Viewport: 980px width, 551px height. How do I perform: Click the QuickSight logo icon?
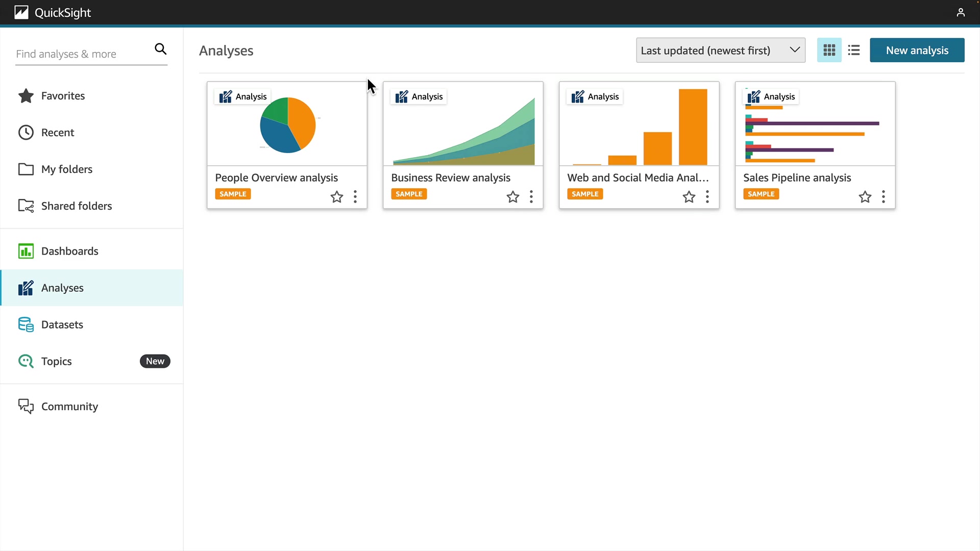[x=21, y=12]
